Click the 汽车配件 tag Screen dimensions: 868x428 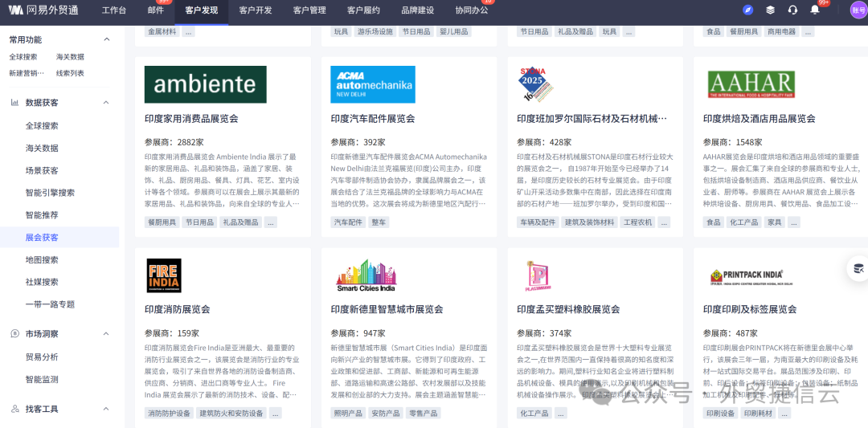click(348, 222)
